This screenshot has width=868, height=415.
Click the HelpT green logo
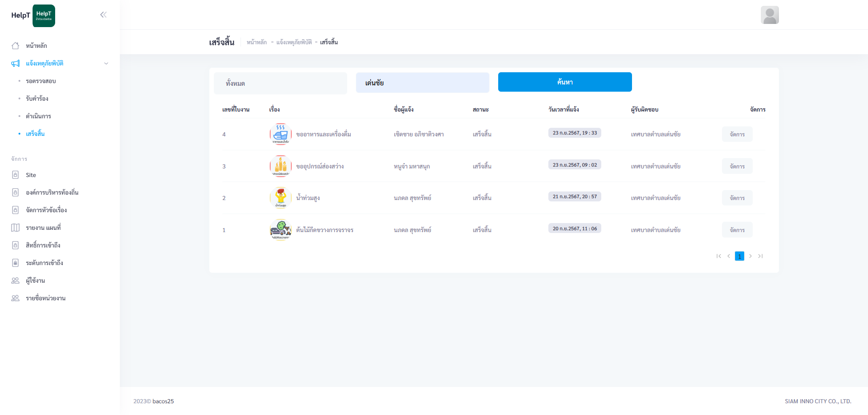pos(44,16)
